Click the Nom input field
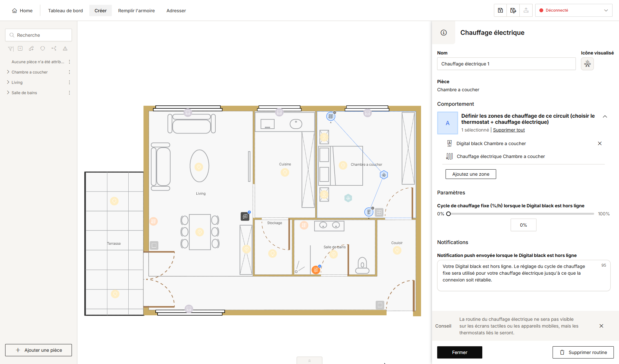 pyautogui.click(x=506, y=64)
